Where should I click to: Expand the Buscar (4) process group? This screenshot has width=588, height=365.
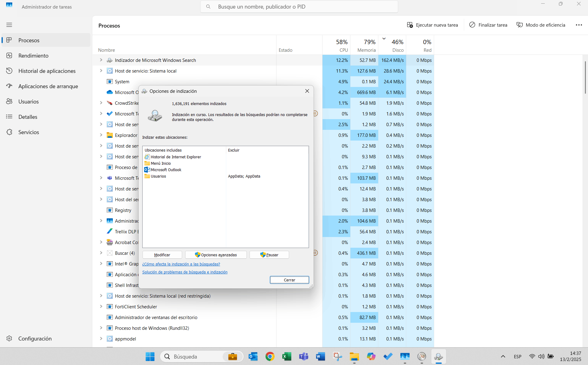(x=101, y=253)
